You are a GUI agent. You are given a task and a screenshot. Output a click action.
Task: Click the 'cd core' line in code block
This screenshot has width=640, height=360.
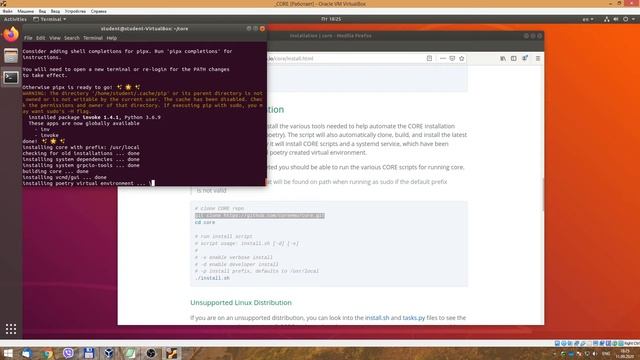(x=205, y=222)
